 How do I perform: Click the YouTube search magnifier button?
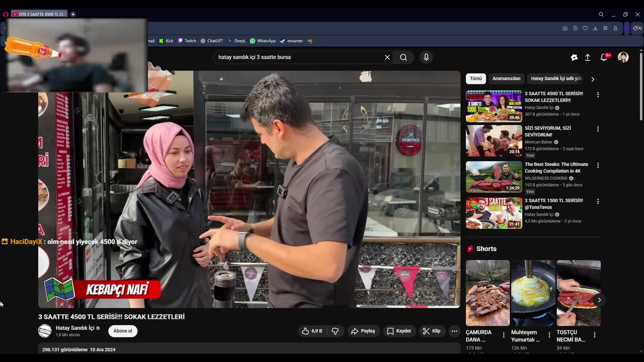click(x=404, y=57)
